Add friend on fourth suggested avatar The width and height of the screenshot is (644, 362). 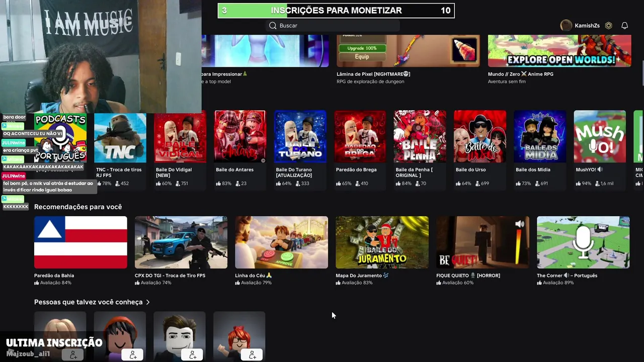coord(253,355)
